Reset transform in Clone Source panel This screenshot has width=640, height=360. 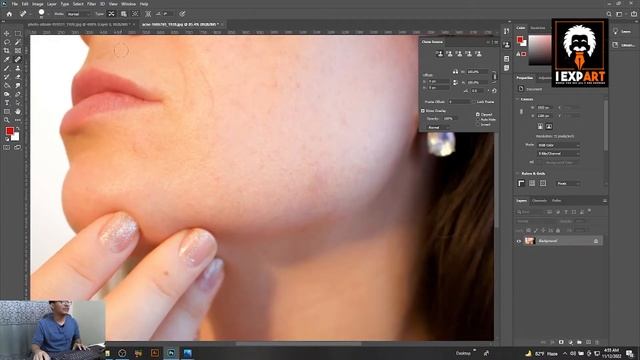pos(494,91)
